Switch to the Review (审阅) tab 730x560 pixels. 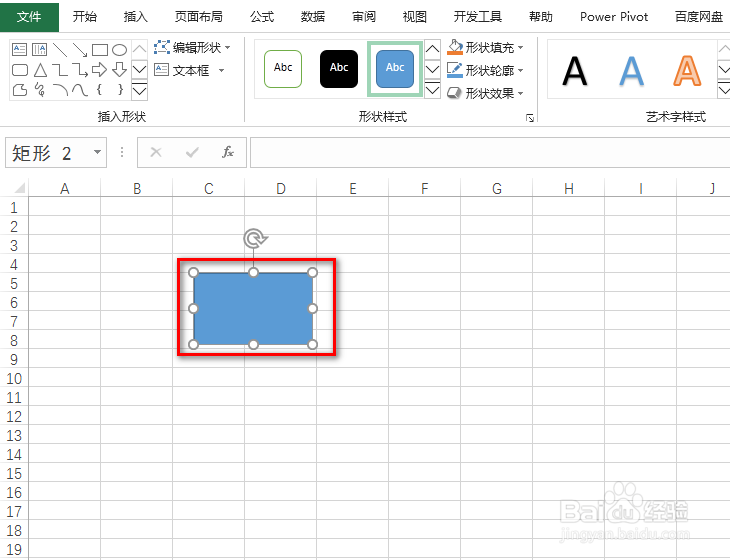364,17
